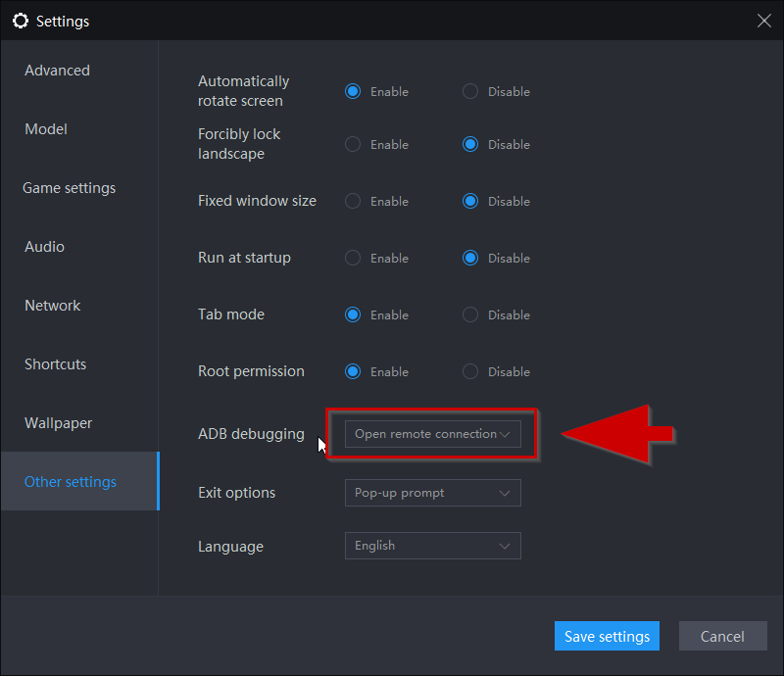This screenshot has width=784, height=676.
Task: Expand ADB debugging dropdown chevron
Action: click(505, 434)
